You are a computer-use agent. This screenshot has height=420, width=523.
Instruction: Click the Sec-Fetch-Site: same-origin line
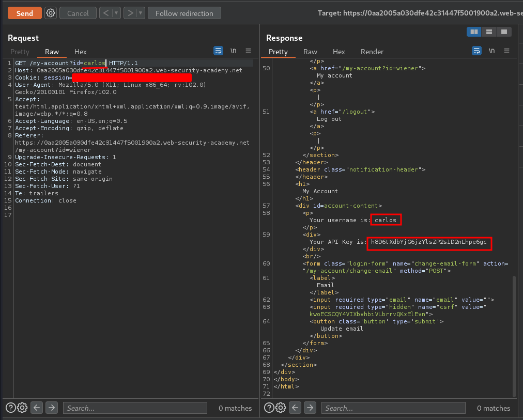[64, 179]
